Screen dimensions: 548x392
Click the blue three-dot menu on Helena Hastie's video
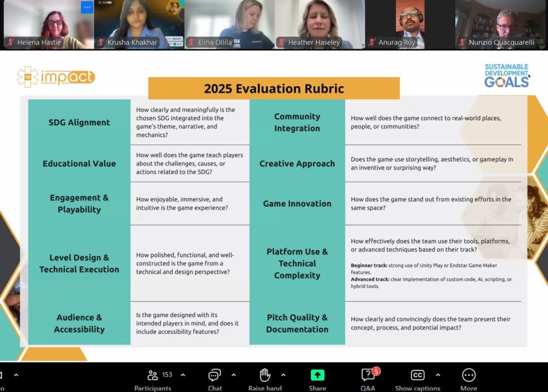tap(87, 7)
